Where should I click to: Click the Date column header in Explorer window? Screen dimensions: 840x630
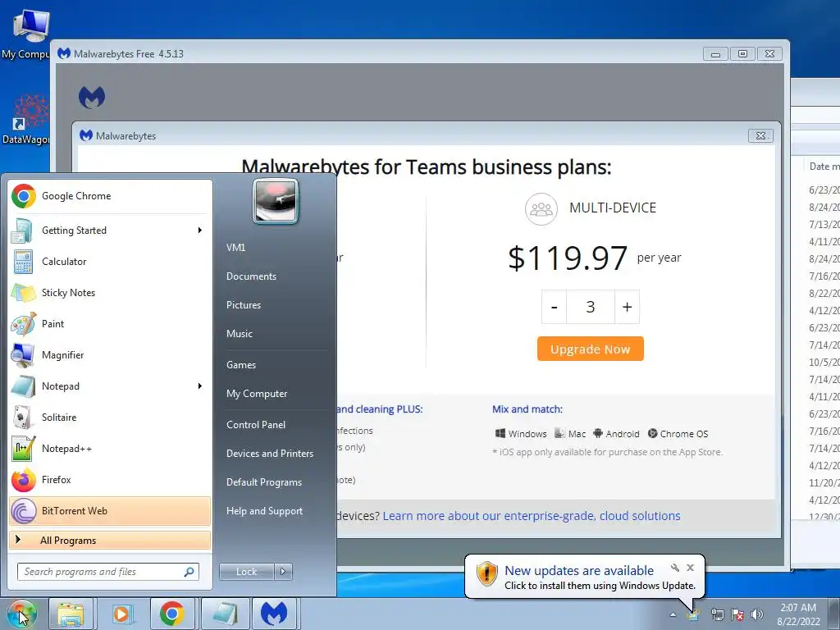tap(824, 167)
